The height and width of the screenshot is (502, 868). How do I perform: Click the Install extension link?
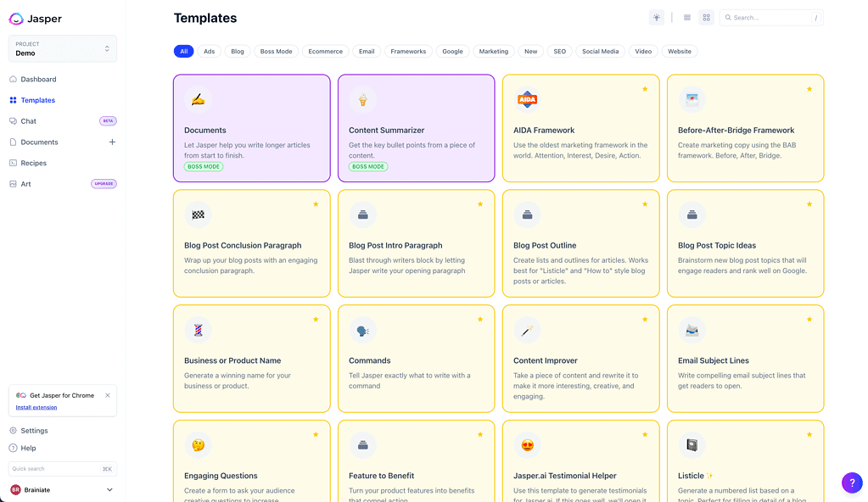pyautogui.click(x=36, y=407)
